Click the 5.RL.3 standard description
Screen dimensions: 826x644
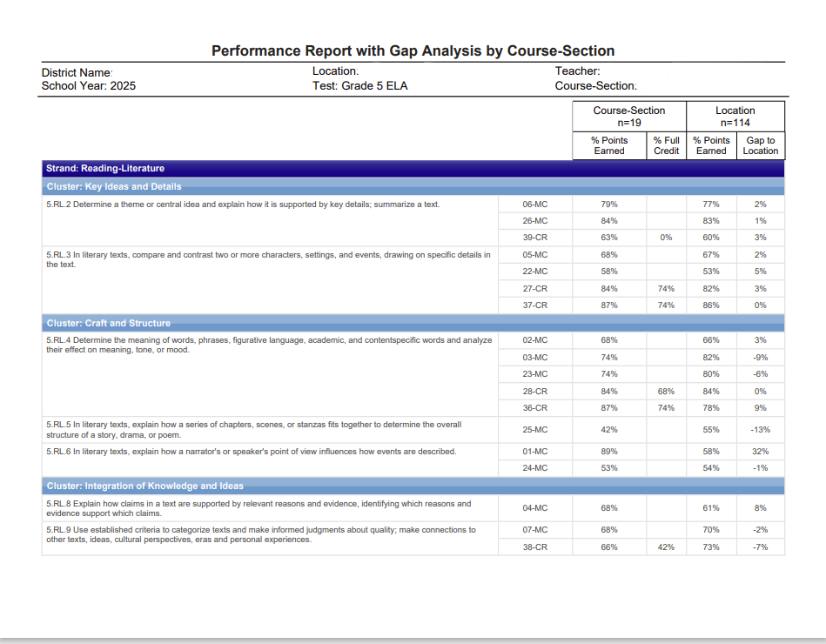click(x=268, y=259)
